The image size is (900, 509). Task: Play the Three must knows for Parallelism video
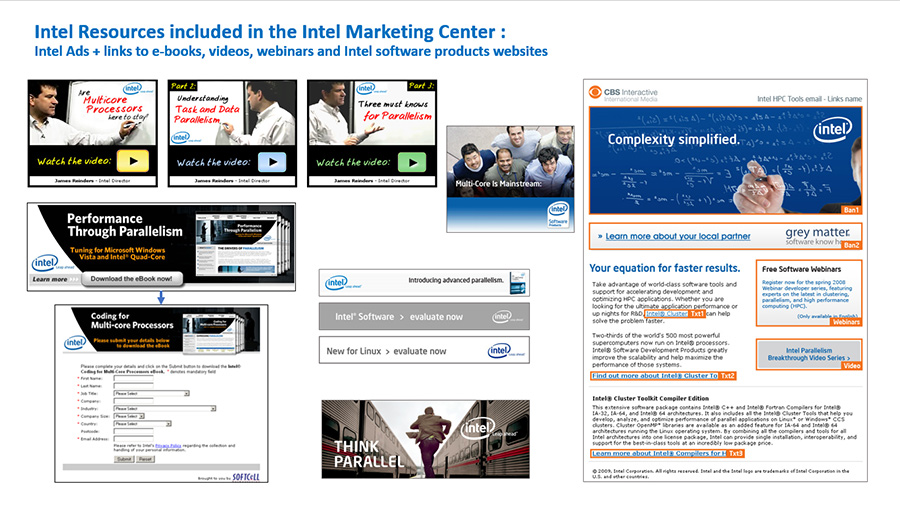(412, 162)
